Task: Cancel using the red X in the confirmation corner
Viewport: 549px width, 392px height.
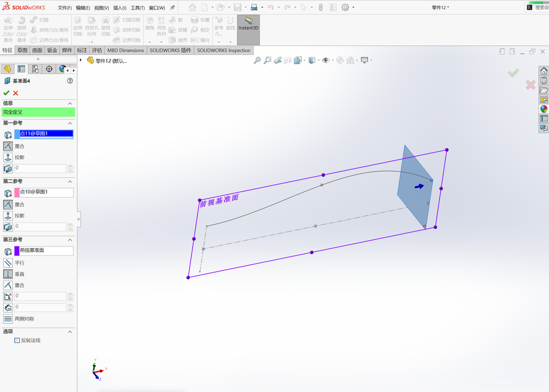Action: click(530, 85)
